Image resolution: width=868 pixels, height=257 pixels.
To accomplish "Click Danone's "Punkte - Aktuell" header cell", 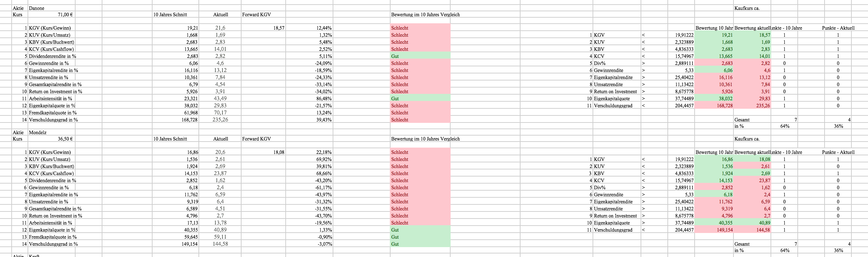I will [838, 28].
